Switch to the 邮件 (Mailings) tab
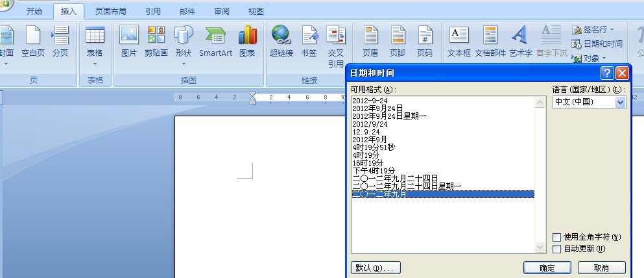The height and width of the screenshot is (278, 644). [187, 12]
